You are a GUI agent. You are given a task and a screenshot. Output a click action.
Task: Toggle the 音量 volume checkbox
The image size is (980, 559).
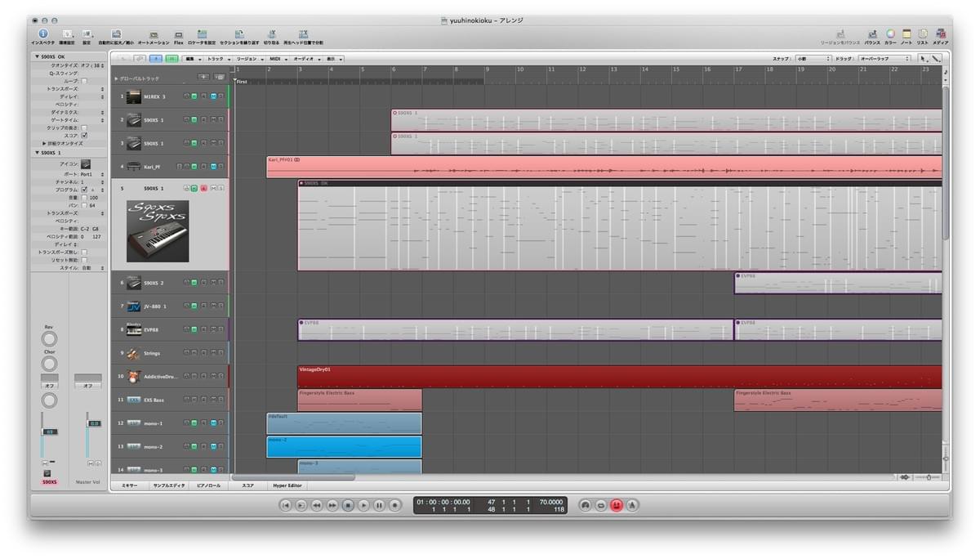pos(84,198)
